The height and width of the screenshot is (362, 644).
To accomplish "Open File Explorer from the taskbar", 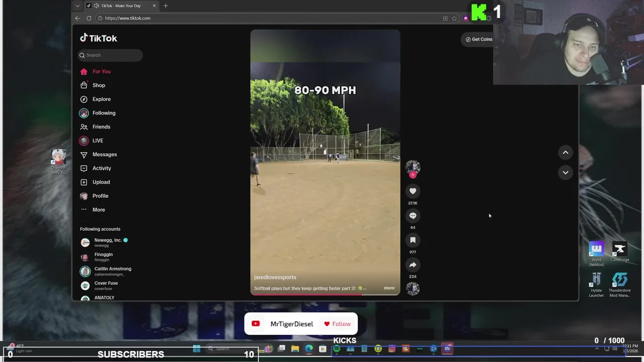I will [295, 349].
